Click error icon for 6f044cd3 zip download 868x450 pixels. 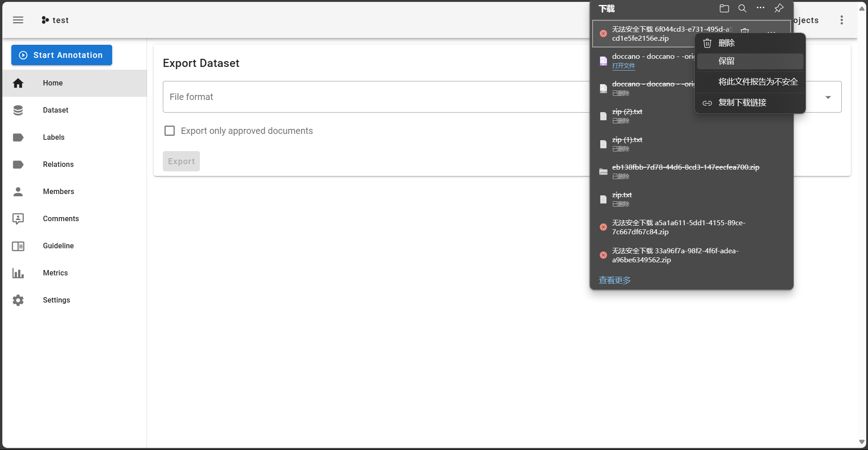tap(603, 33)
